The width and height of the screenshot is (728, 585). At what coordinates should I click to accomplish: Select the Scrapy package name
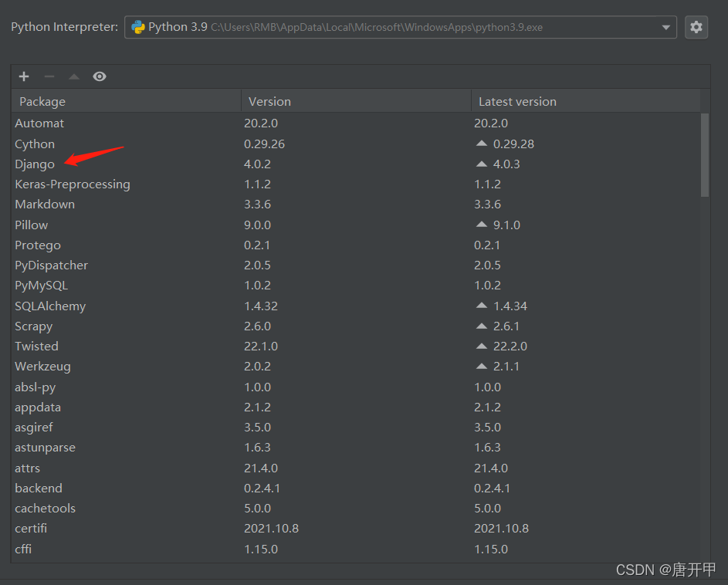[33, 326]
